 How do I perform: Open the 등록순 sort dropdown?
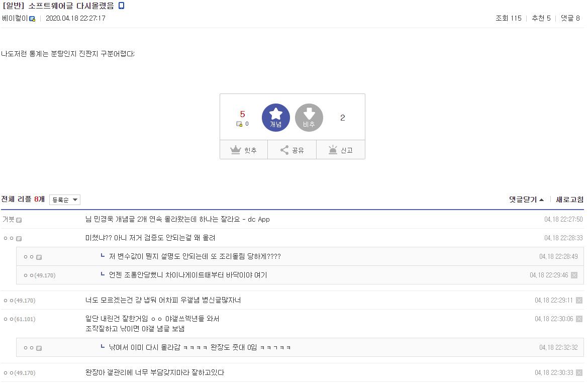(65, 200)
